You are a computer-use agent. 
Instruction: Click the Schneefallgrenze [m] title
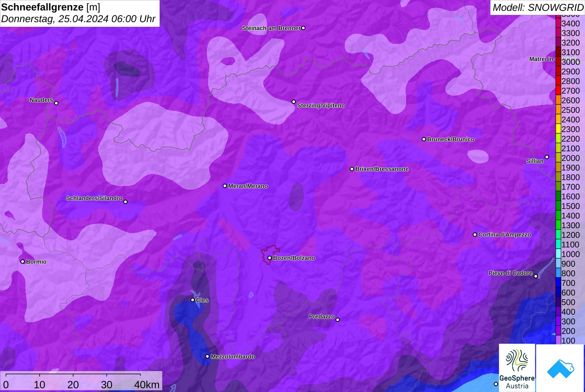51,7
